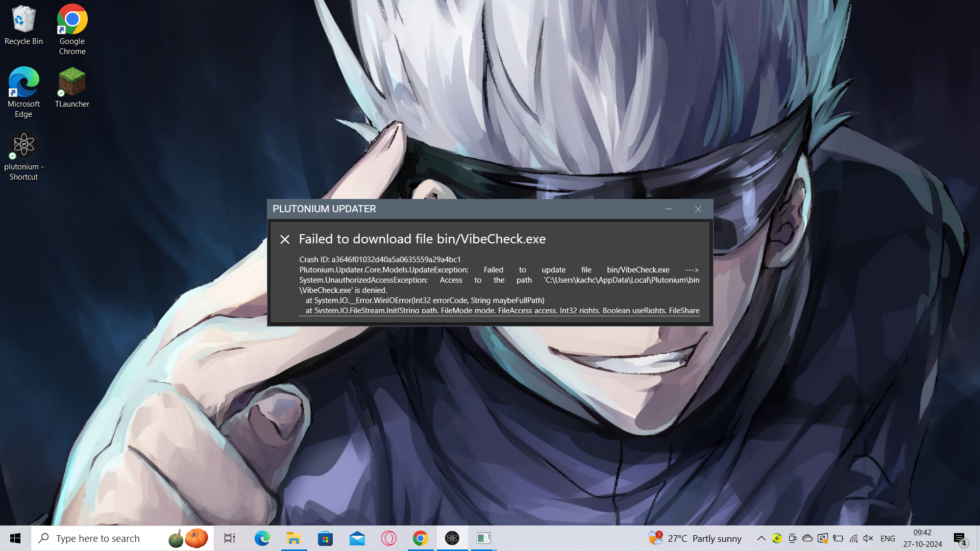Select the Google Chrome desktop shortcut

click(x=72, y=30)
